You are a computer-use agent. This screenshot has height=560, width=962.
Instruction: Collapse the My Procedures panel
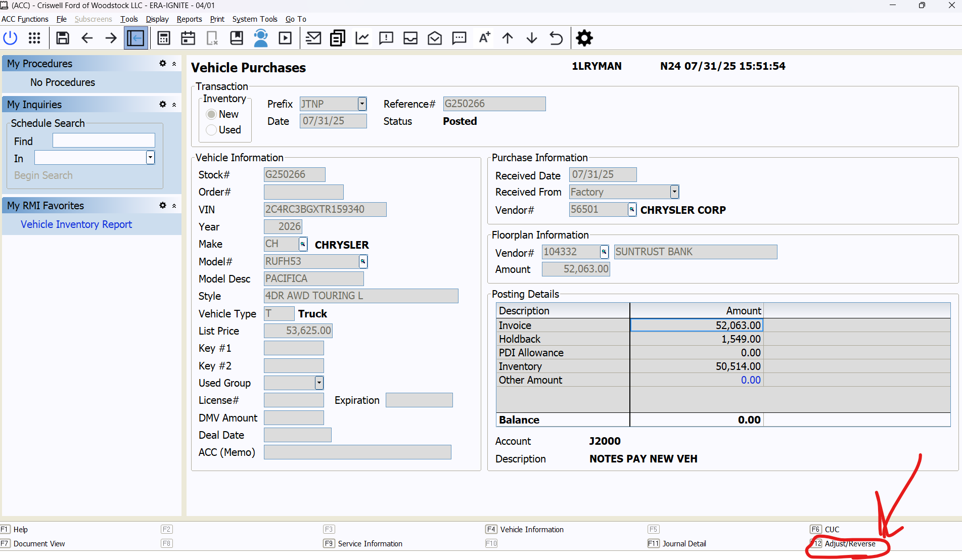(x=174, y=64)
